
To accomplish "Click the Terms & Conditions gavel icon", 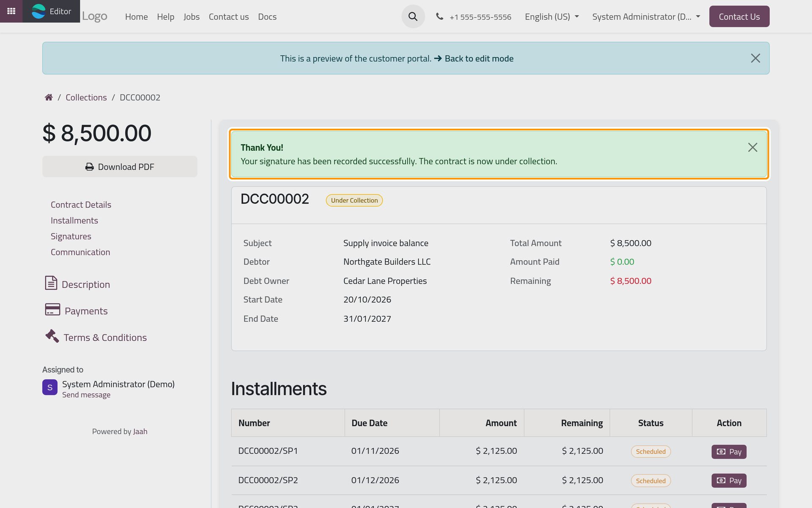I will (x=52, y=336).
